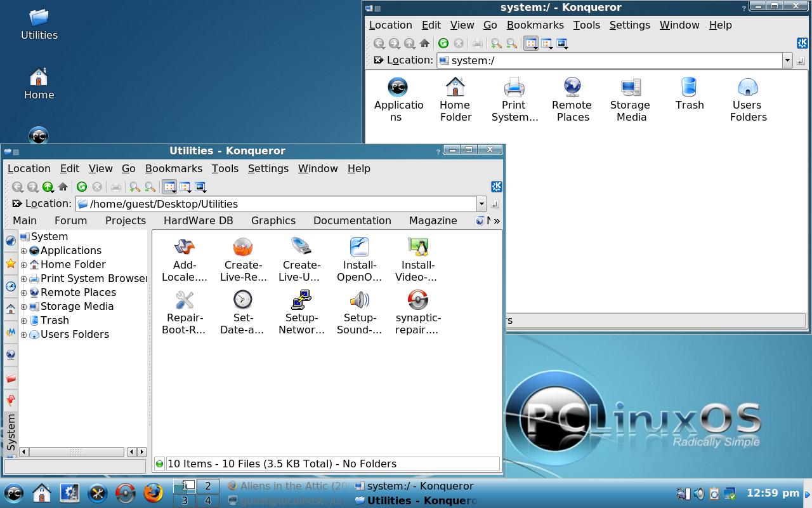This screenshot has height=508, width=812.
Task: Switch Utilities window to tree view mode
Action: click(x=185, y=187)
